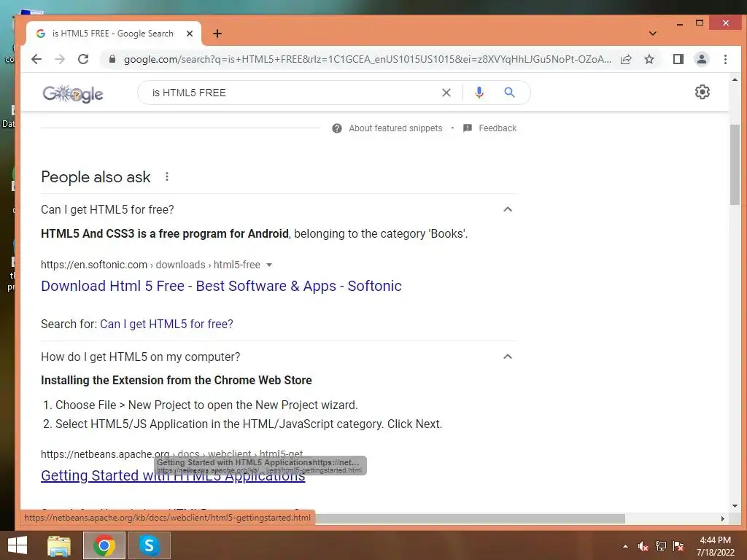Search for 'Can I get HTML5 for free?'

[166, 324]
